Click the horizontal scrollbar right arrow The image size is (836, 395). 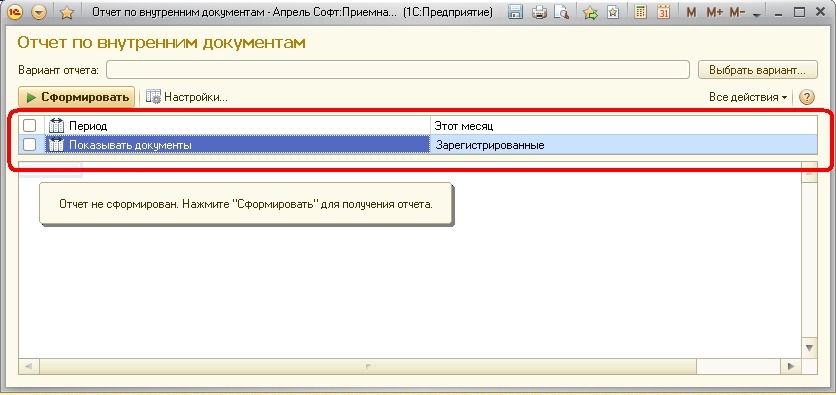click(791, 366)
